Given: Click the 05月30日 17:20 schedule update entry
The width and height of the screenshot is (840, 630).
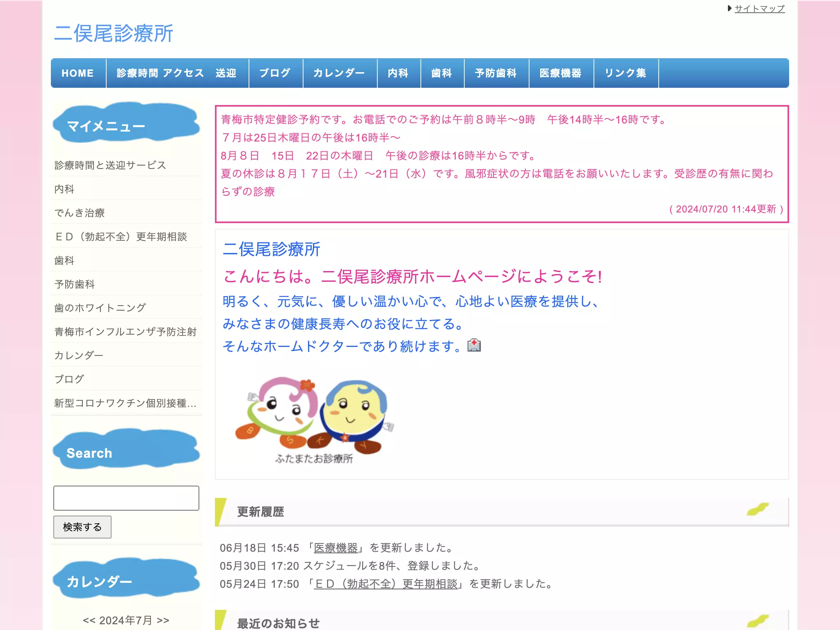Looking at the screenshot, I should [x=351, y=566].
